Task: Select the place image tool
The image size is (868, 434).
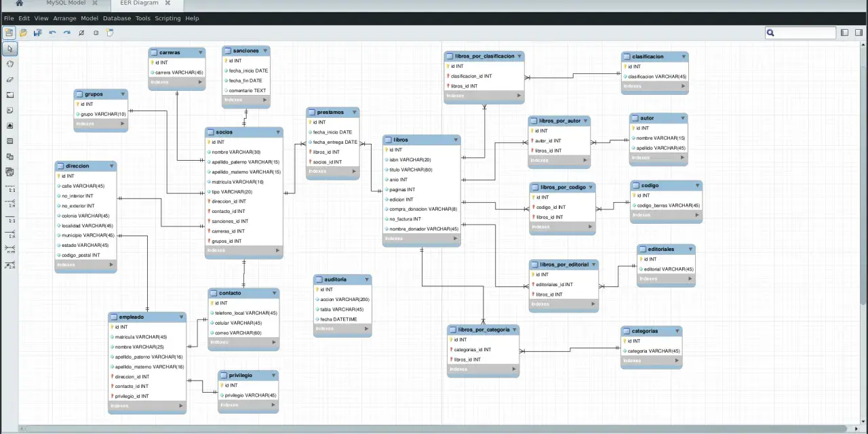Action: coord(9,125)
